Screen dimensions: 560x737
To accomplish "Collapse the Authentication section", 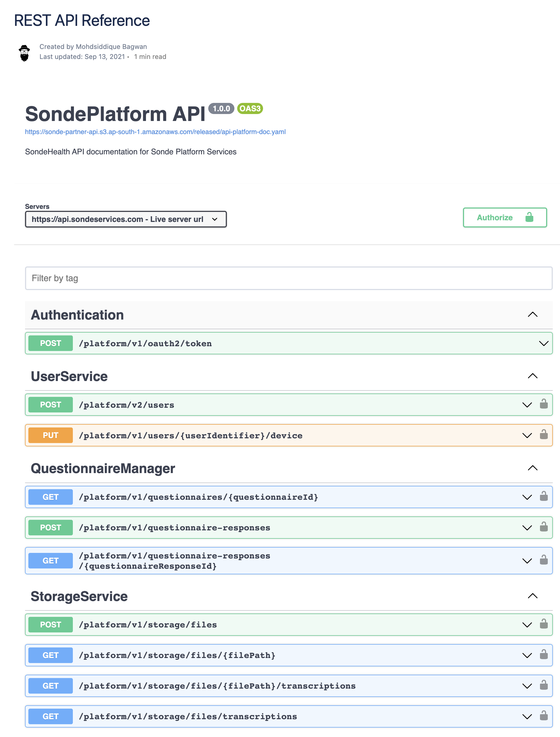I will (532, 315).
